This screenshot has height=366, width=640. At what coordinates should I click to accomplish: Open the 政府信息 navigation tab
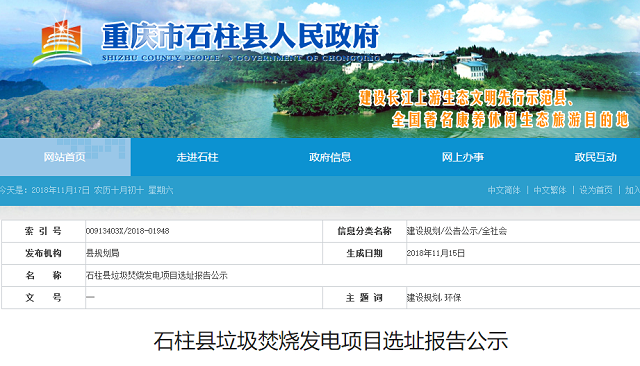pos(330,157)
